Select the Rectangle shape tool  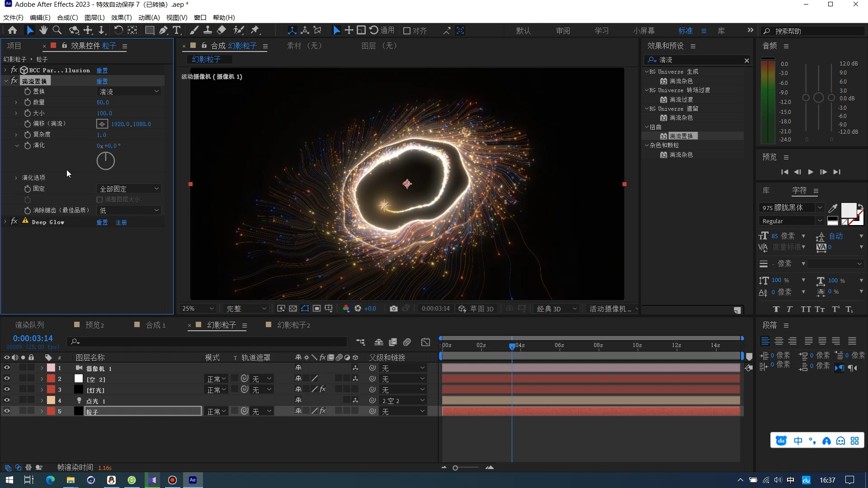pyautogui.click(x=150, y=30)
